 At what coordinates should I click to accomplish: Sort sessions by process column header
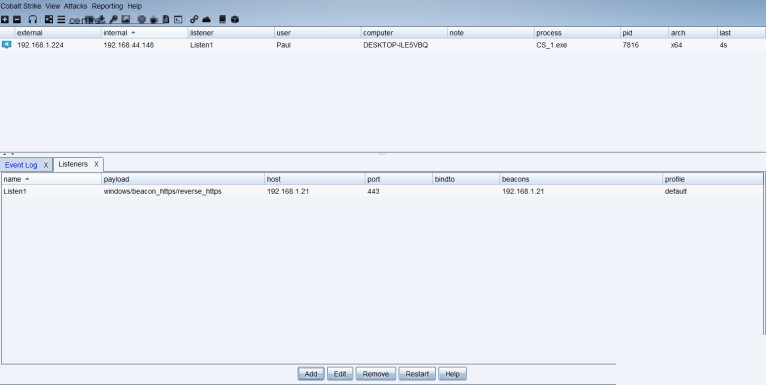coord(577,33)
